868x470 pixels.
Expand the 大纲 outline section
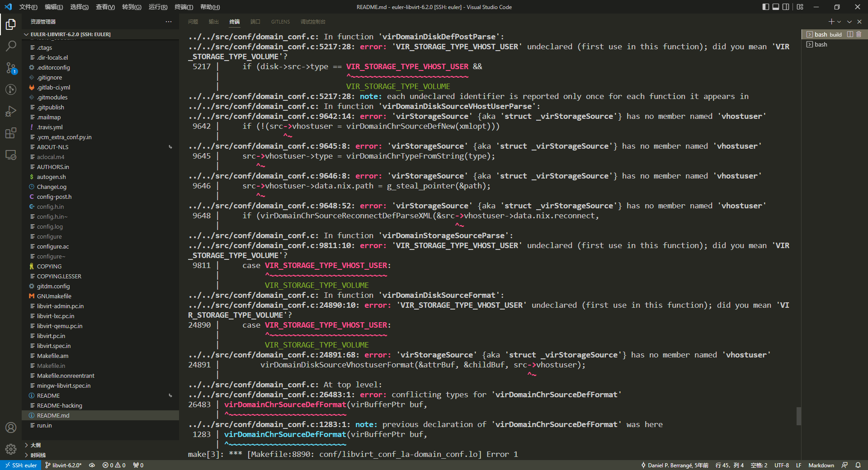pyautogui.click(x=99, y=445)
